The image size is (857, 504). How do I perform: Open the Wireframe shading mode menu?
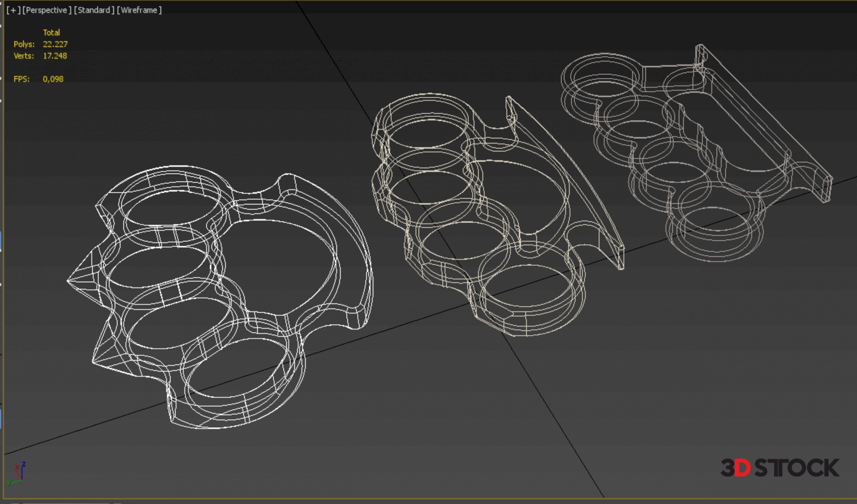(x=139, y=10)
